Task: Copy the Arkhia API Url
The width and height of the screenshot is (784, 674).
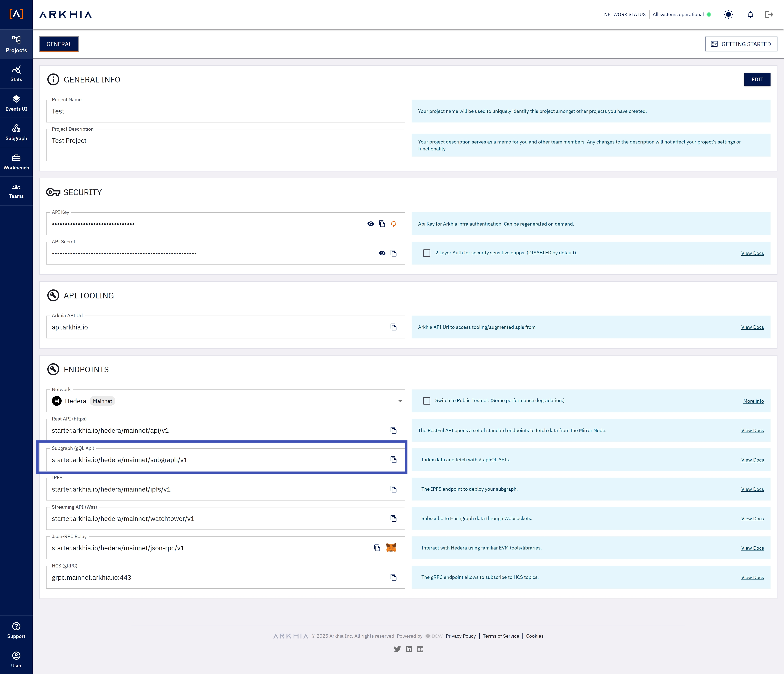Action: pos(393,327)
